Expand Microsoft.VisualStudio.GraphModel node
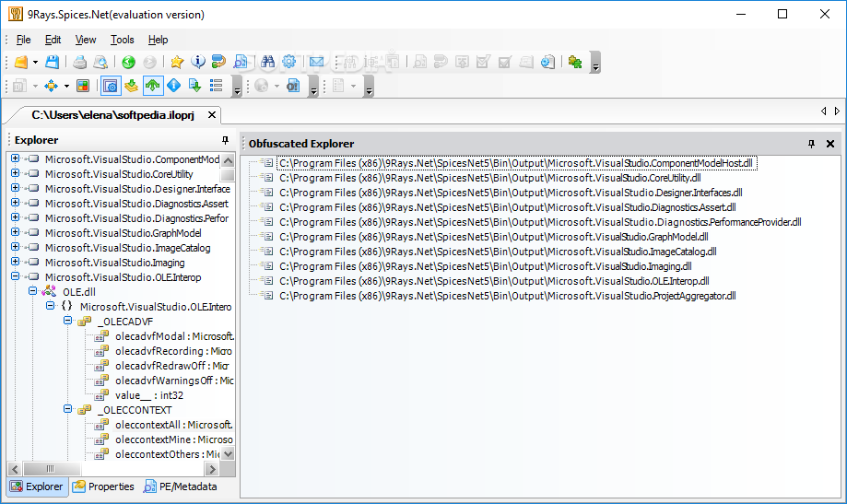This screenshot has height=504, width=847. (x=15, y=232)
